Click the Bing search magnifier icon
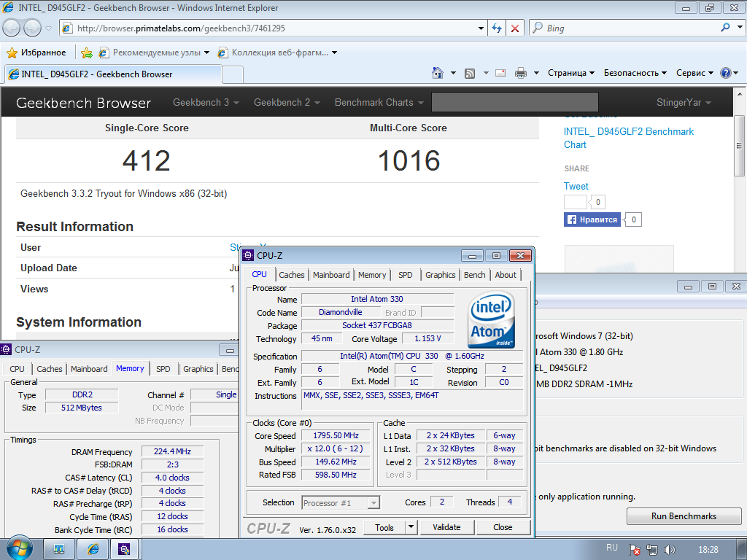This screenshot has height=560, width=747. [x=726, y=28]
